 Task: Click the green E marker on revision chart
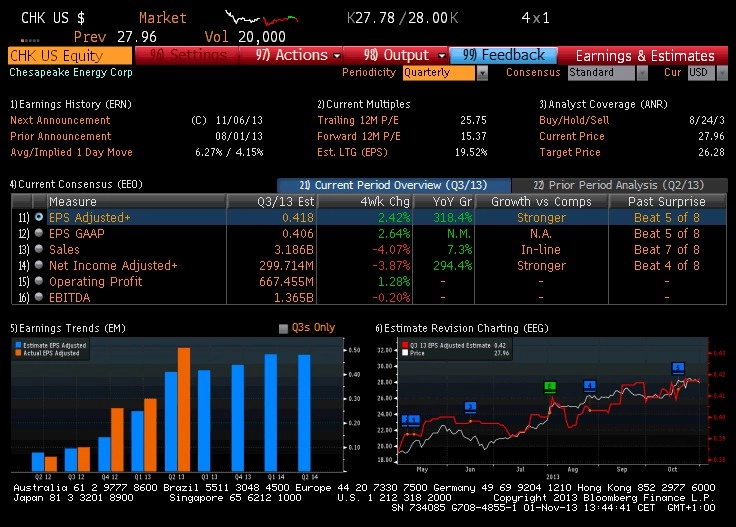click(x=550, y=387)
